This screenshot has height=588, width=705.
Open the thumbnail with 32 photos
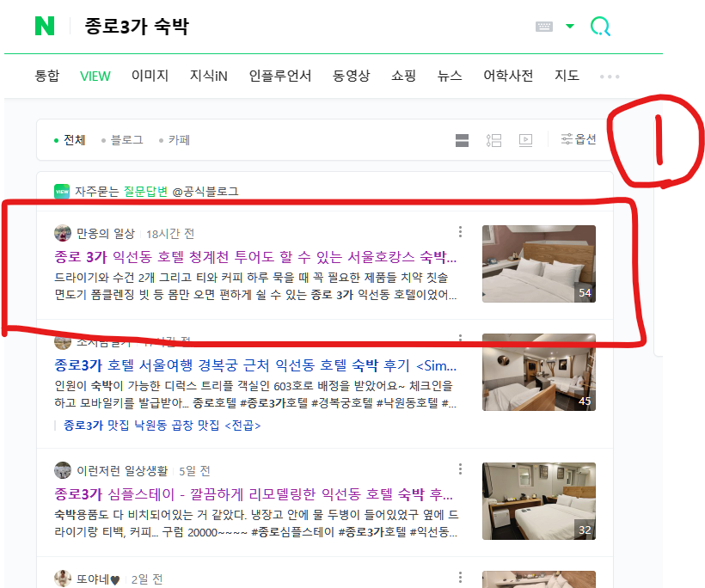539,501
